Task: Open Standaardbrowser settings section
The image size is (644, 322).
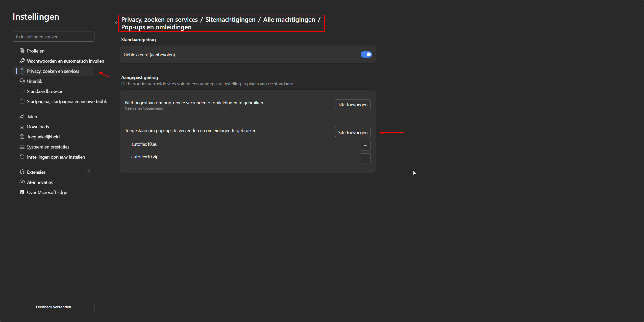Action: (x=44, y=91)
